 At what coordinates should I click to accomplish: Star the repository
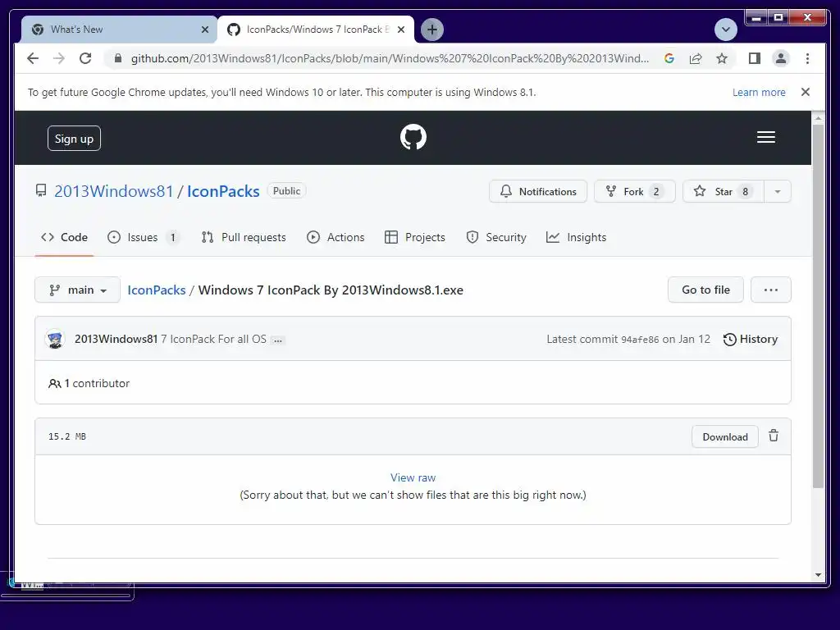pyautogui.click(x=724, y=192)
